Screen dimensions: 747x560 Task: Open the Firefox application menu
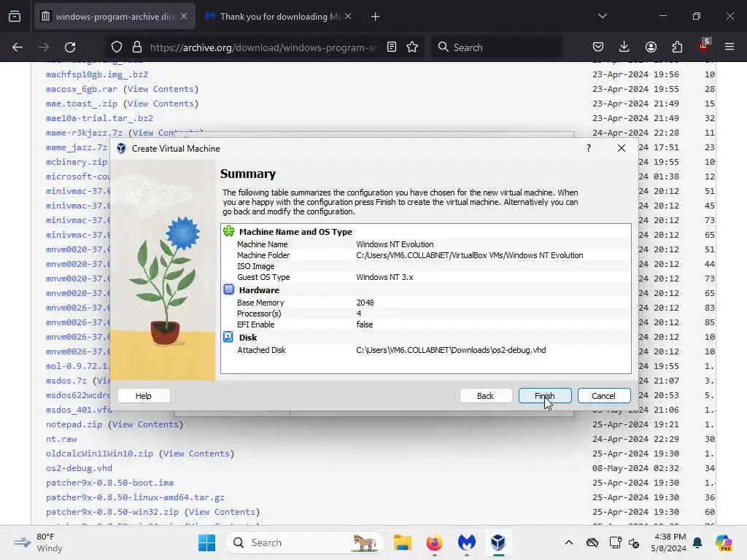[729, 47]
